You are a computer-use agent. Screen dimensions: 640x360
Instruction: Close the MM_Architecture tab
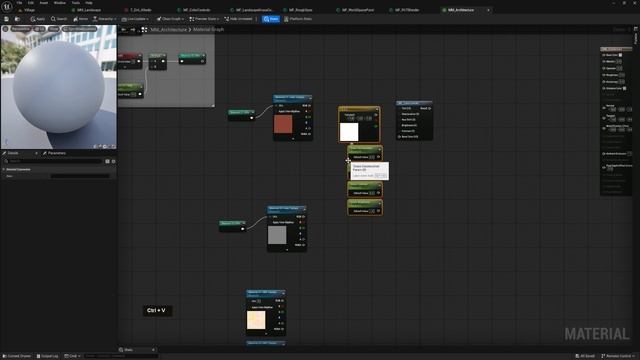[x=488, y=10]
